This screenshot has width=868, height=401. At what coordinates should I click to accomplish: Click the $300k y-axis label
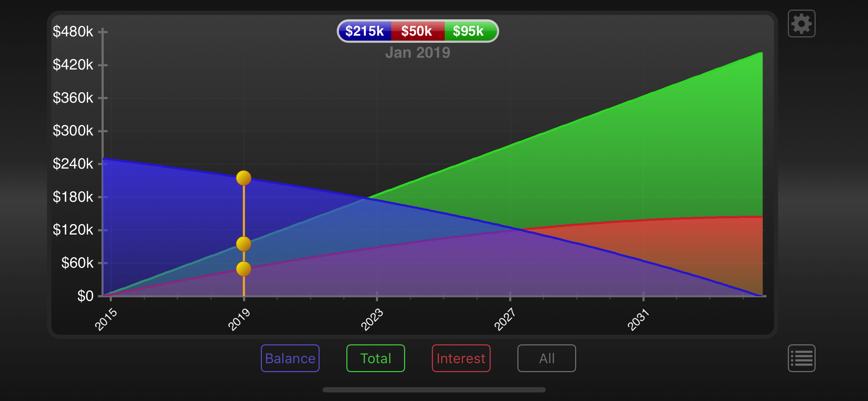(73, 131)
